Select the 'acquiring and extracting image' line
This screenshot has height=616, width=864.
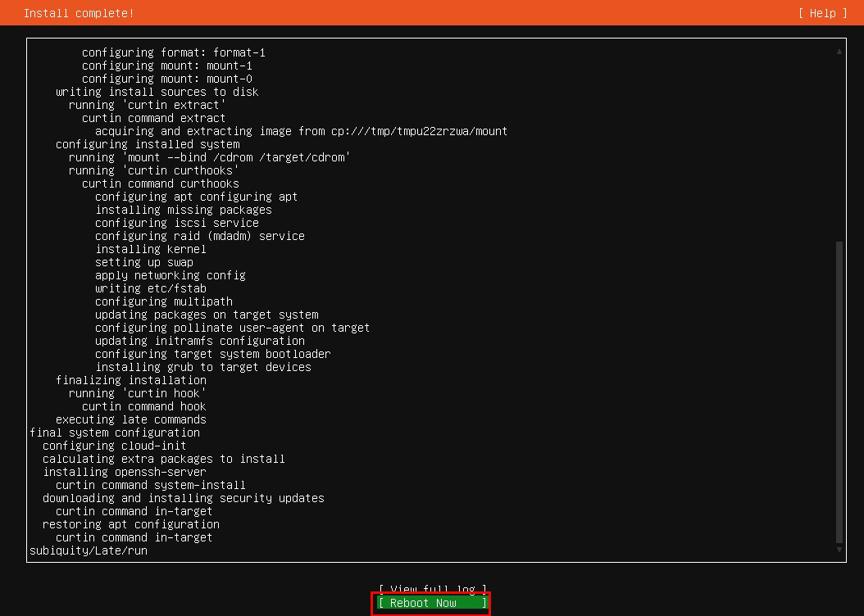click(301, 132)
